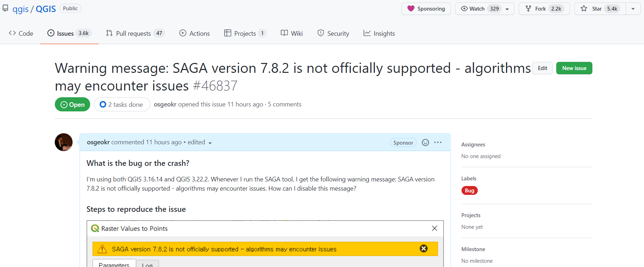Expand the Star lists dropdown arrow
644x267 pixels.
pos(633,9)
